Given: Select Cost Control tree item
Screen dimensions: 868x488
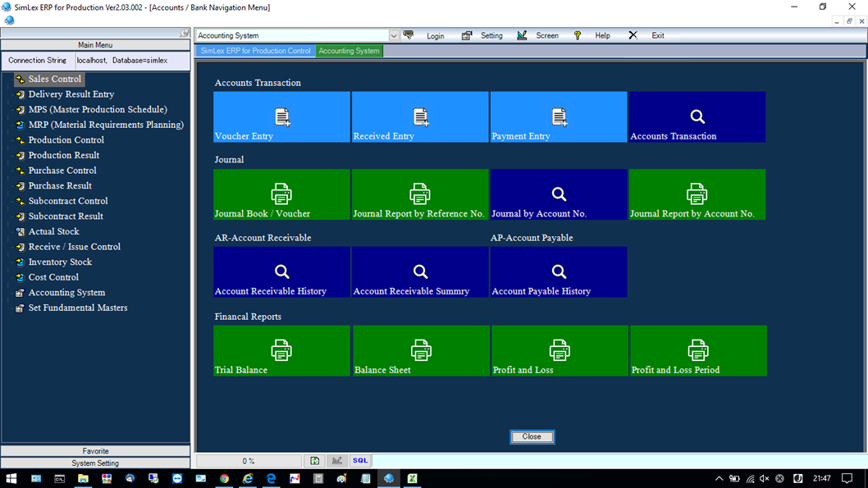Looking at the screenshot, I should coord(53,277).
